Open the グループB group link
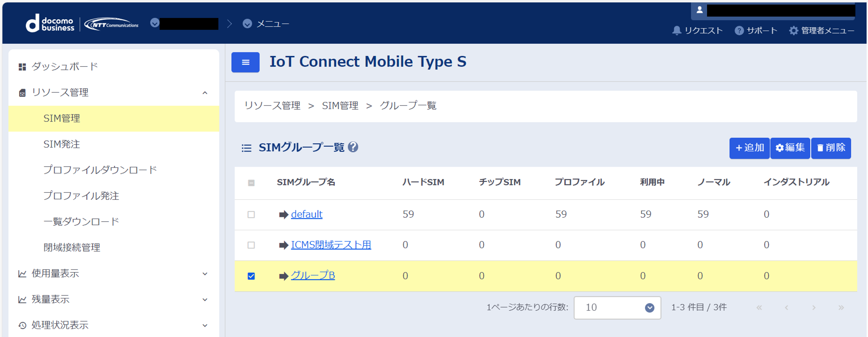The width and height of the screenshot is (868, 337). coord(313,276)
